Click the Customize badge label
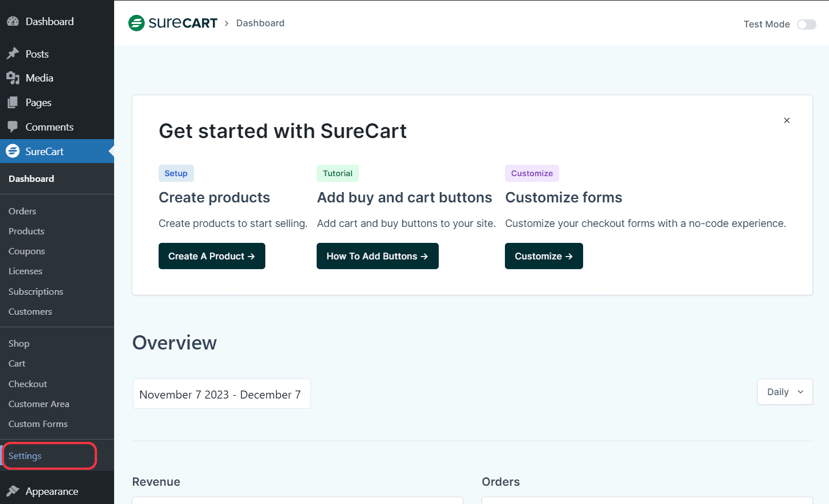Image resolution: width=829 pixels, height=504 pixels. [x=531, y=173]
